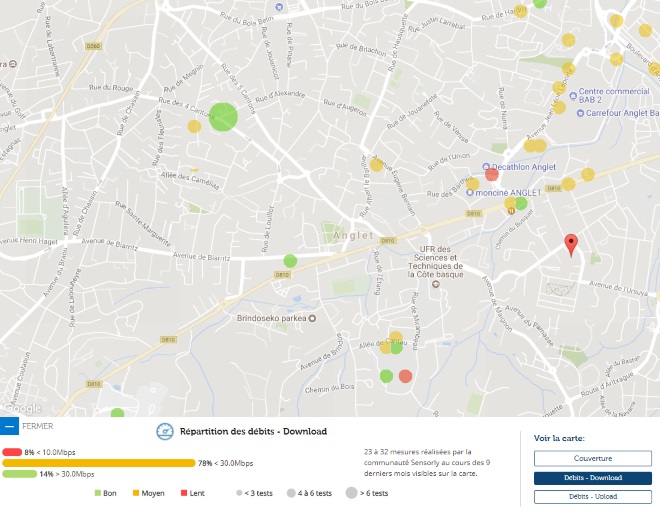Image resolution: width=660 pixels, height=518 pixels.
Task: Click the yellow circle on Rue des Barthes
Action: tap(472, 184)
